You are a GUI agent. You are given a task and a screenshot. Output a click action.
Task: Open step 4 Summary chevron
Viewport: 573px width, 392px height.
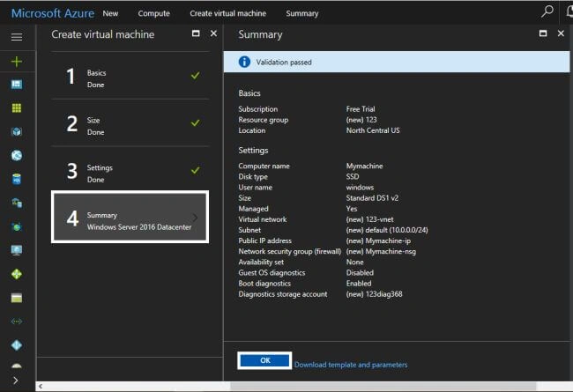[195, 218]
